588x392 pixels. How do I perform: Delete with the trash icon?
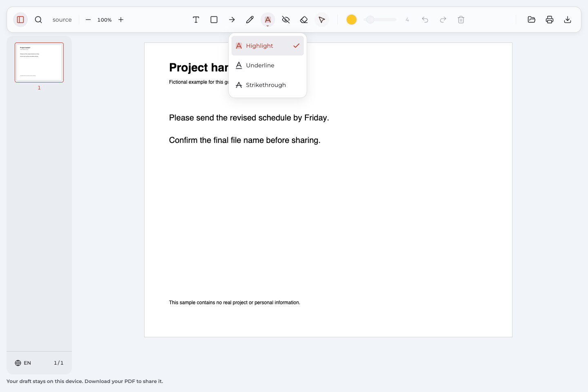461,20
